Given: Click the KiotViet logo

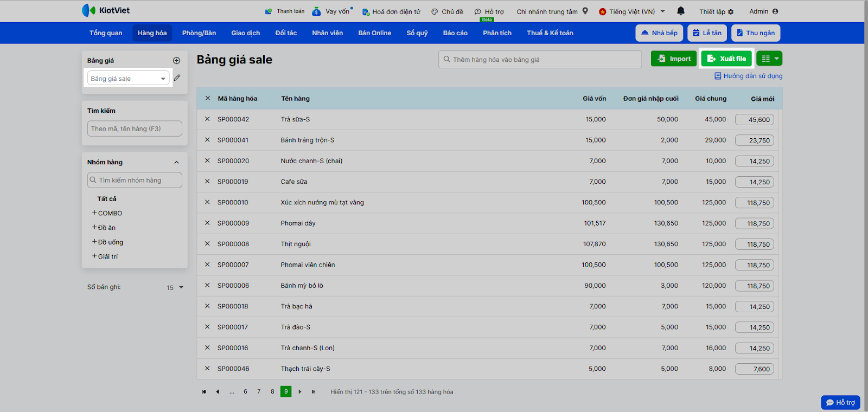Looking at the screenshot, I should coord(106,10).
